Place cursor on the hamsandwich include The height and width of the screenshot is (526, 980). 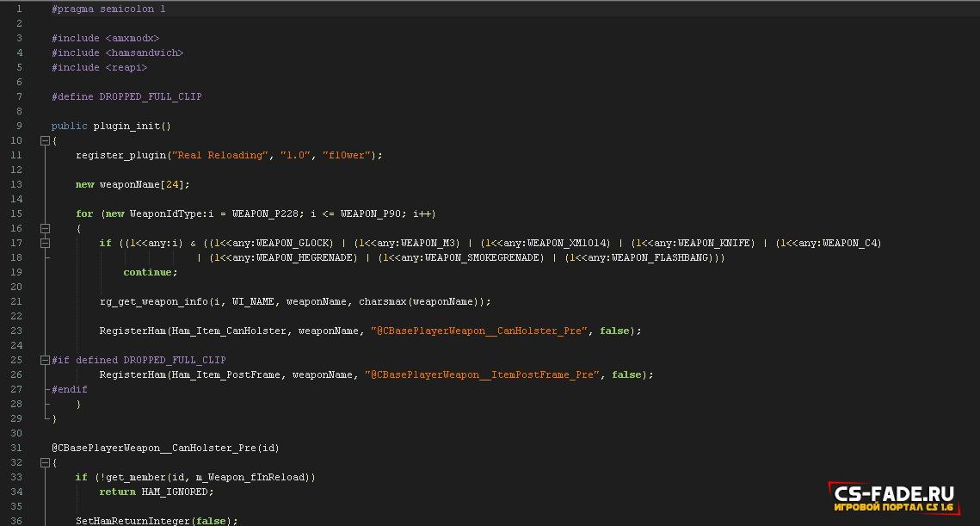pos(144,53)
